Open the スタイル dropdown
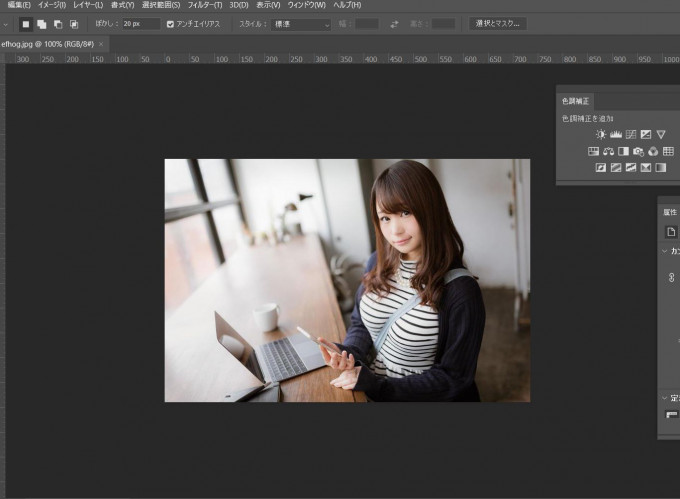This screenshot has width=680, height=499. [x=301, y=24]
